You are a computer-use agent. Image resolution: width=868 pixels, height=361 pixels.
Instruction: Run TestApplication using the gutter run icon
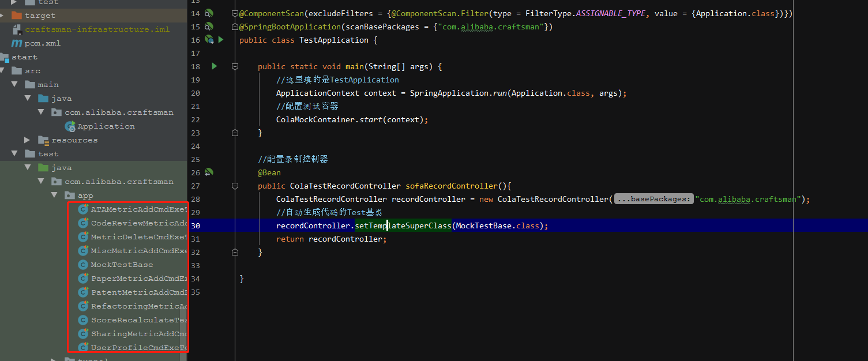tap(221, 40)
